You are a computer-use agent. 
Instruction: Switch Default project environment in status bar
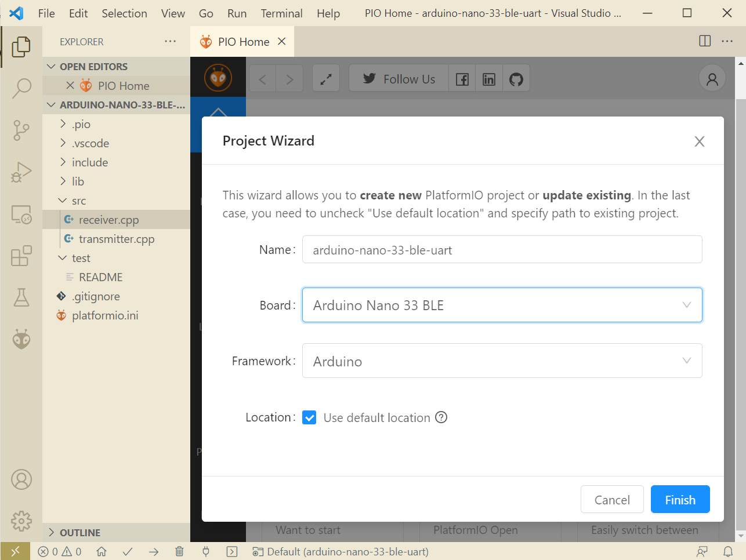click(x=341, y=551)
